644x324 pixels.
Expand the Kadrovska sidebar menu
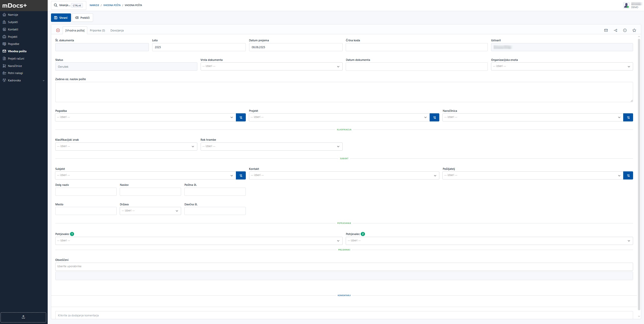(x=24, y=80)
